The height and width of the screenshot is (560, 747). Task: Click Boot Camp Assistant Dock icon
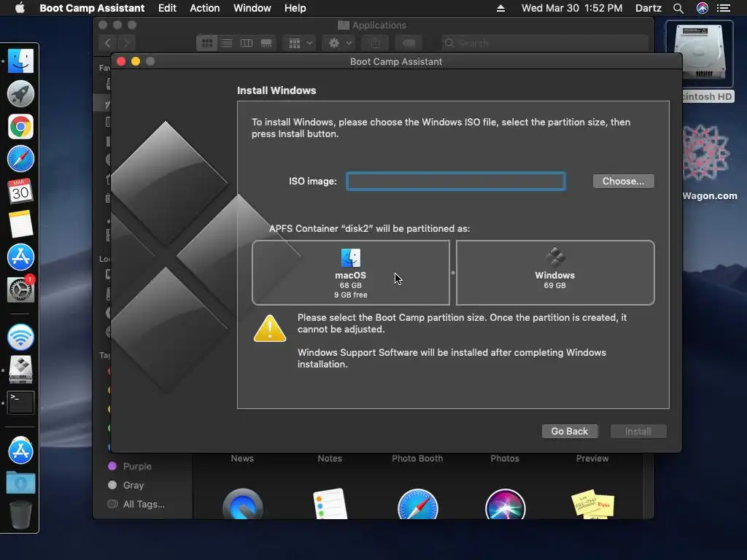[20, 370]
